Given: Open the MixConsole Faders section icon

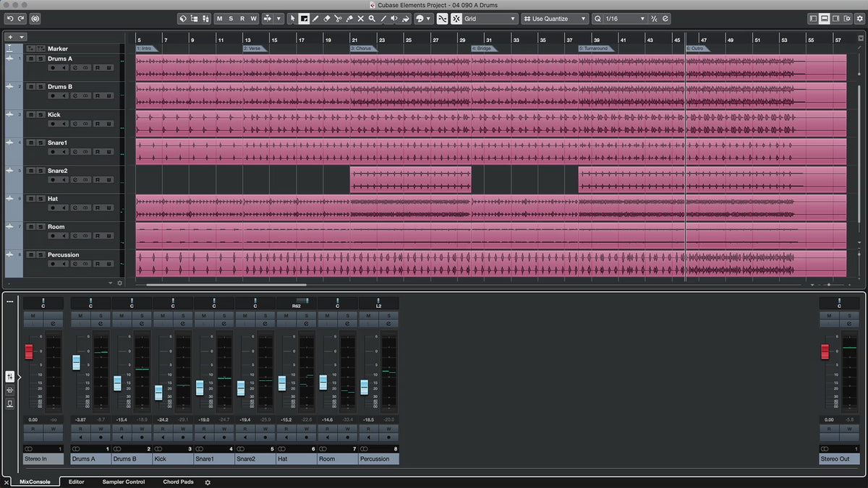Looking at the screenshot, I should click(x=10, y=377).
